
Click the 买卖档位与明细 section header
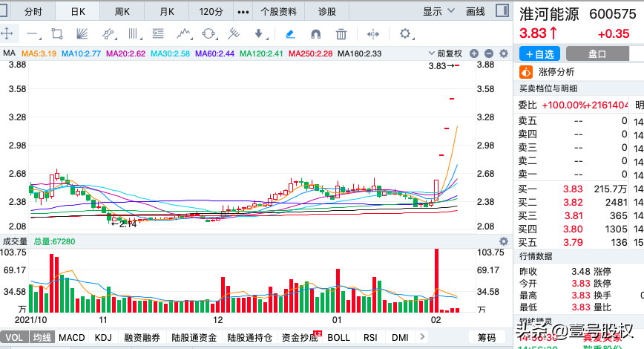tap(548, 88)
